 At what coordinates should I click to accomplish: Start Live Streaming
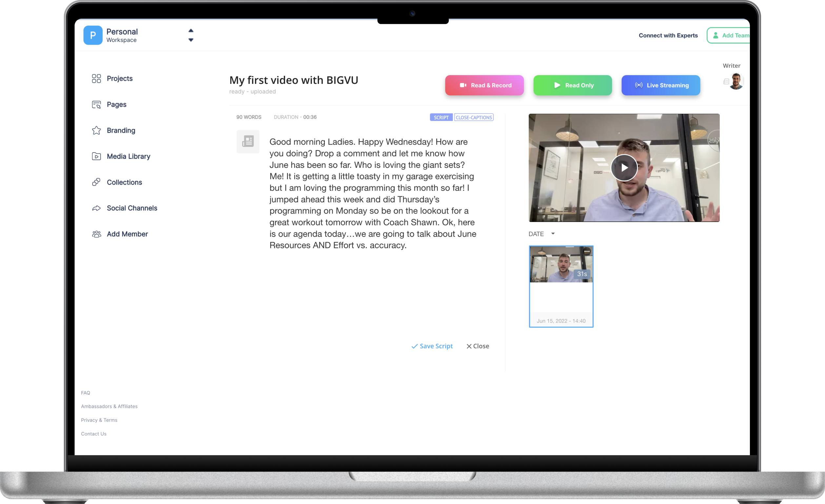[x=660, y=85]
